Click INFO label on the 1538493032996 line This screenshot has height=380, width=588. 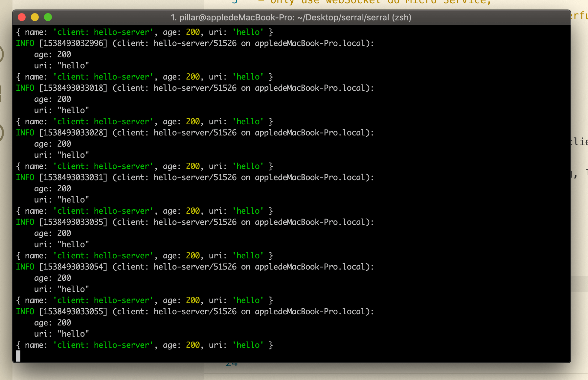[x=25, y=43]
